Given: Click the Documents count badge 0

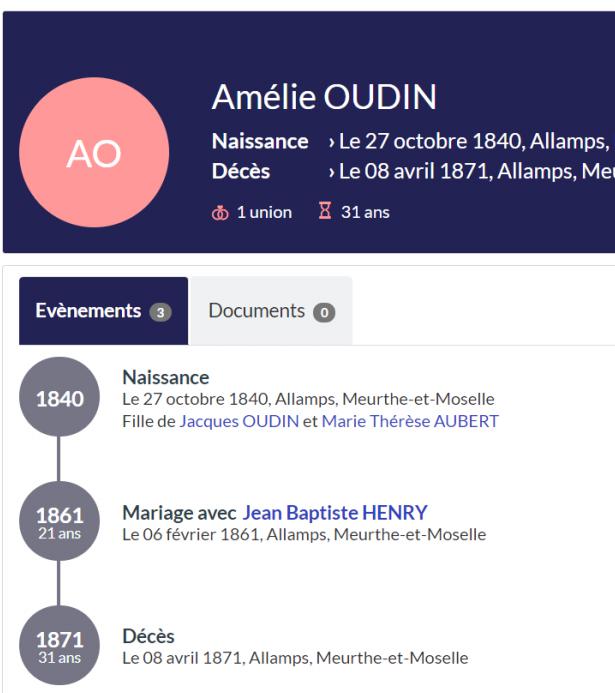Looking at the screenshot, I should [x=324, y=312].
